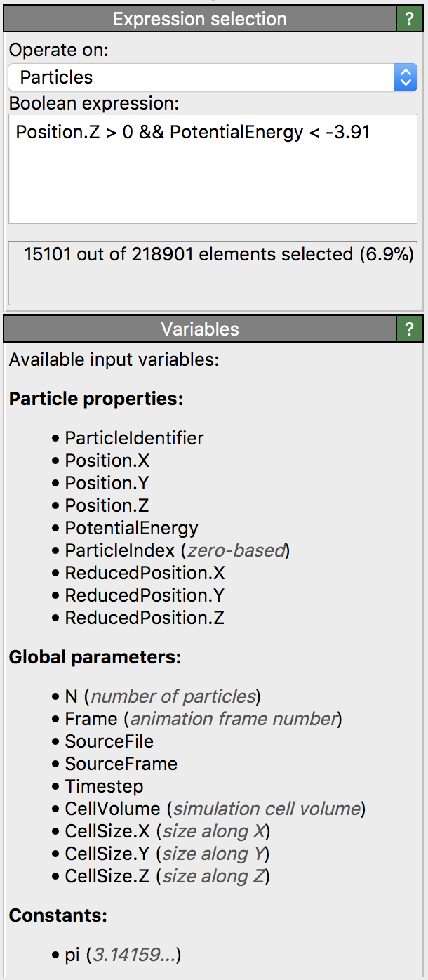
Task: Click the SourceFile global parameter
Action: [x=109, y=741]
